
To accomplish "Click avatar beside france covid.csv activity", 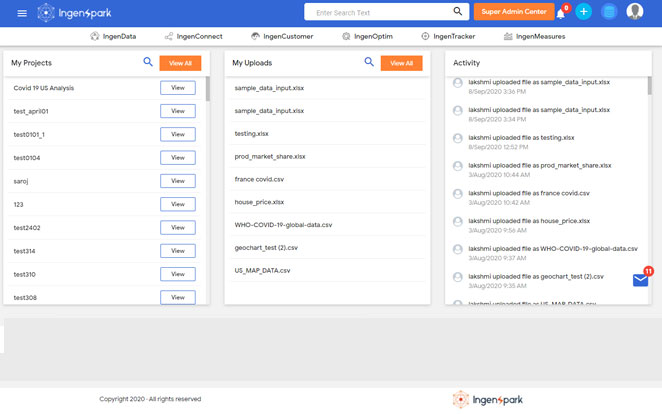I will [458, 194].
